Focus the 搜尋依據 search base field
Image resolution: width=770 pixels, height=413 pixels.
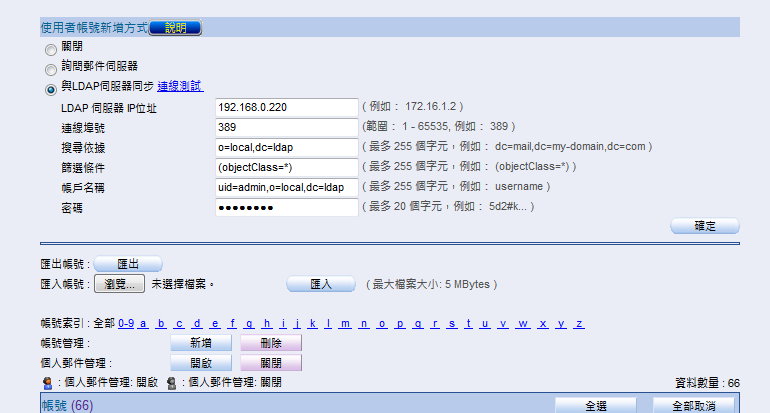click(x=286, y=147)
